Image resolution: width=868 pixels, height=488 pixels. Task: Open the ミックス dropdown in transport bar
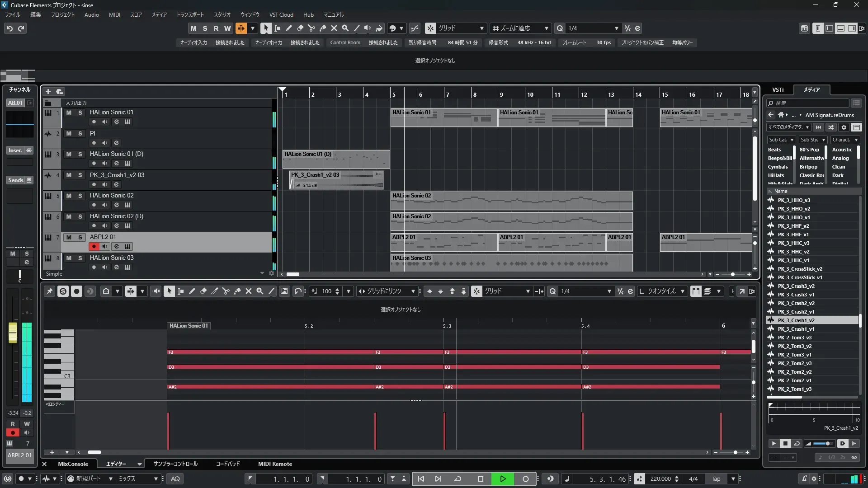click(138, 479)
